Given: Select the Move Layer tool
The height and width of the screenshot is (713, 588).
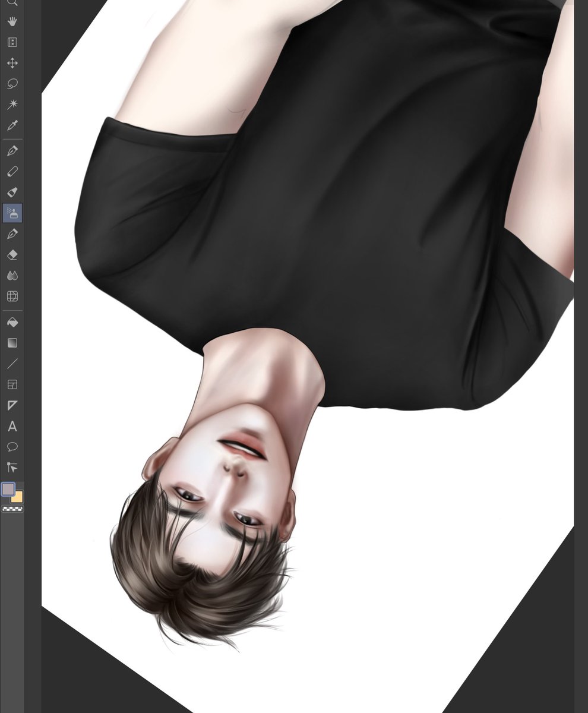Looking at the screenshot, I should point(12,62).
